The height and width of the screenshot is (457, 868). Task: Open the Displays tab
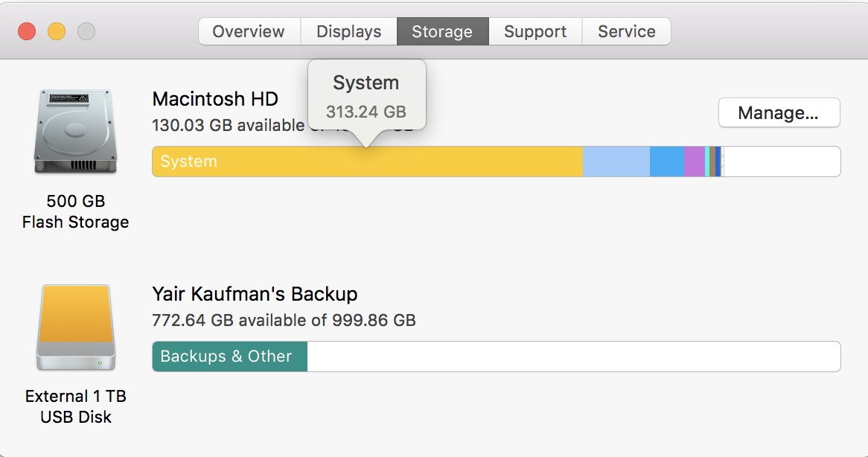[x=348, y=31]
